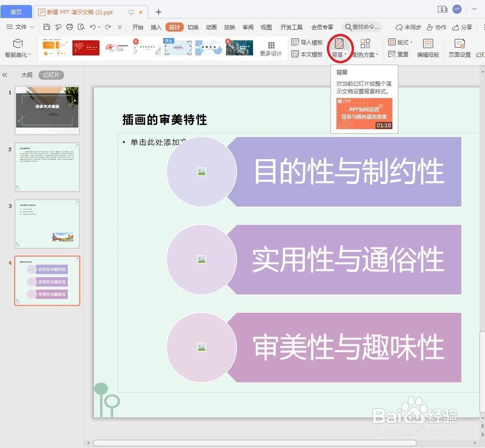This screenshot has width=485, height=448.
Task: Open 页面设置 page setup
Action: (459, 48)
